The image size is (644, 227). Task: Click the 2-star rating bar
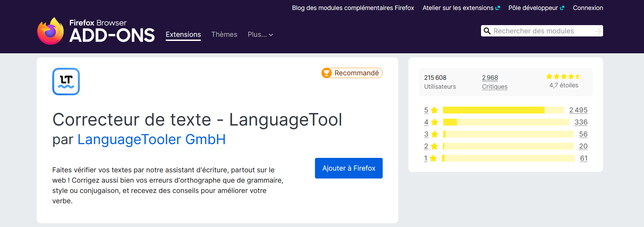[508, 146]
